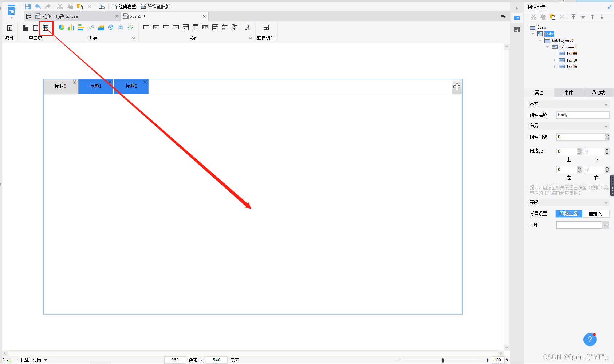Open the reusable components icon above 套用组件
Image resolution: width=614 pixels, height=364 pixels.
point(266,27)
